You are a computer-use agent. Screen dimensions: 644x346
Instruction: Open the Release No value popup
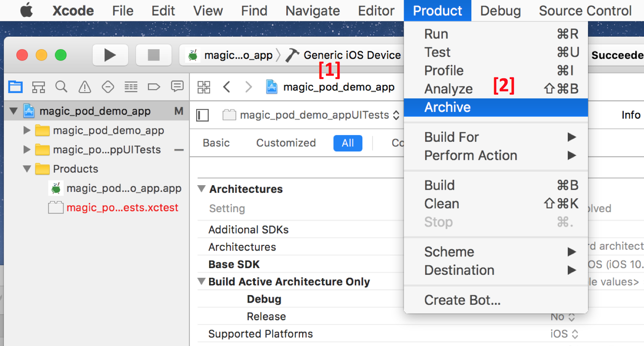pyautogui.click(x=563, y=317)
